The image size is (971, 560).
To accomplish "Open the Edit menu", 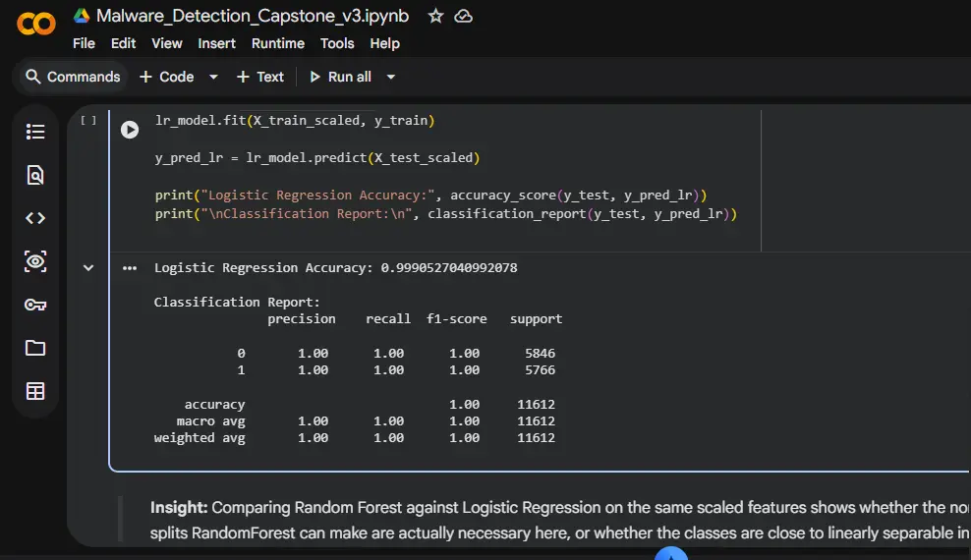I will pyautogui.click(x=123, y=43).
